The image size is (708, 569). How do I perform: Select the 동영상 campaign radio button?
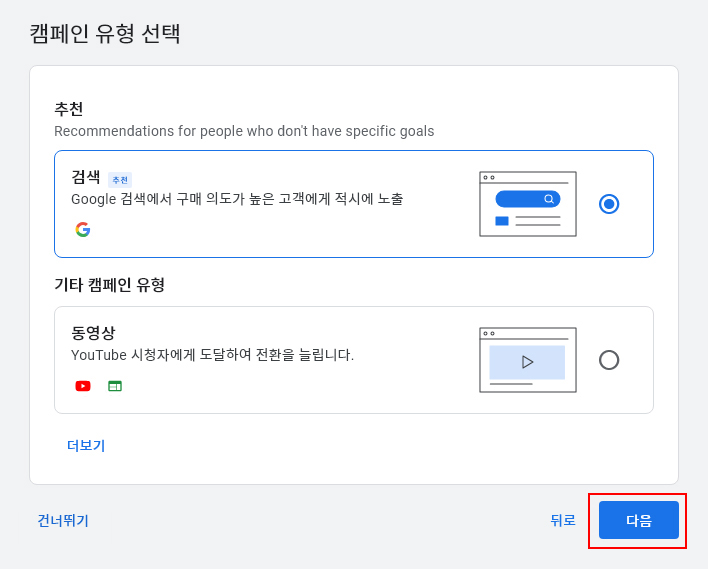pos(609,360)
